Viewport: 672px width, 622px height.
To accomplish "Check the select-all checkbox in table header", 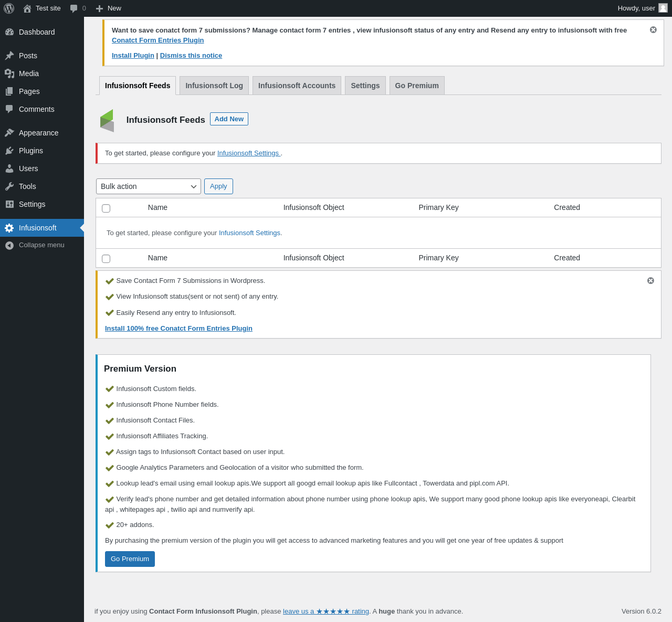I will pyautogui.click(x=106, y=208).
